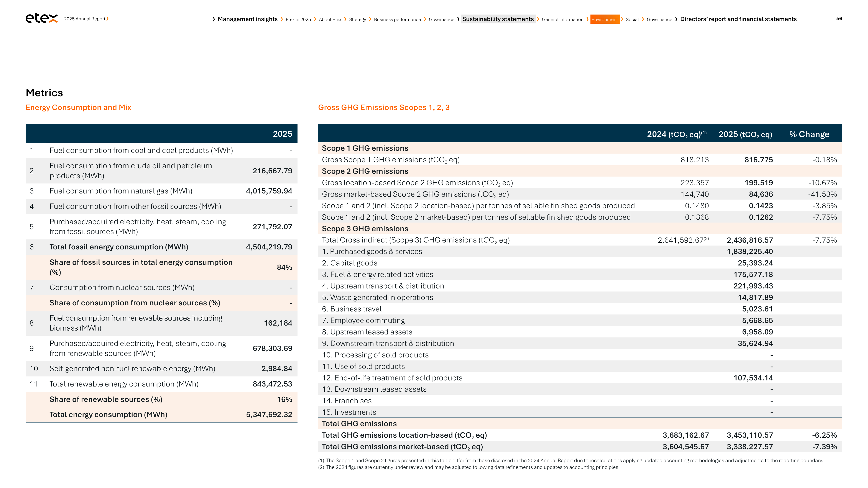Click Downstream transport value 35,624.94

(755, 344)
